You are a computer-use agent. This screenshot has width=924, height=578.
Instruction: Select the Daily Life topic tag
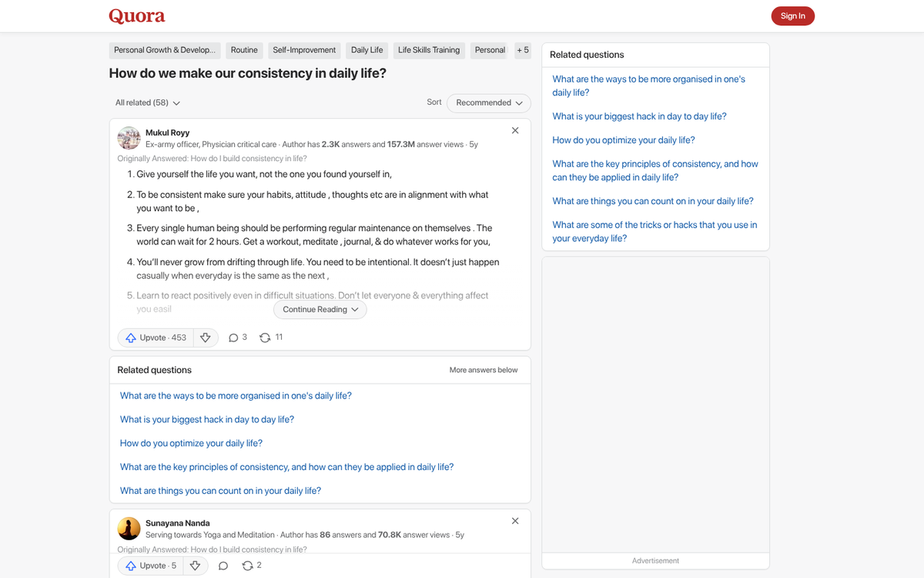(x=367, y=50)
